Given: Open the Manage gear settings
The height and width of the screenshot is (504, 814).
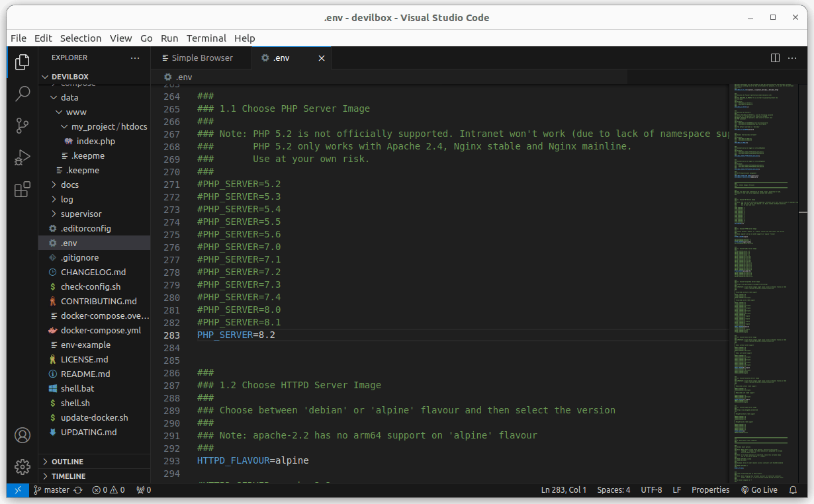Looking at the screenshot, I should [23, 467].
